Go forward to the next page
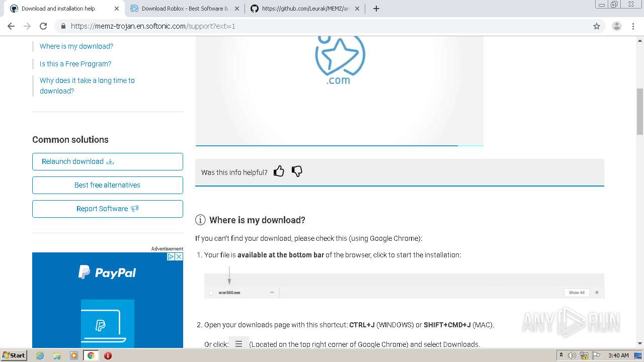The image size is (644, 362). coord(27,26)
